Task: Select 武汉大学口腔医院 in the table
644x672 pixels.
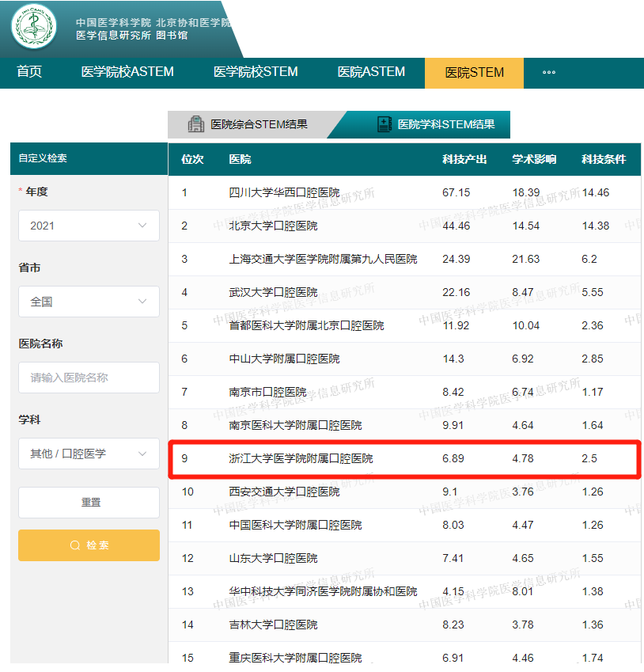Action: (273, 292)
